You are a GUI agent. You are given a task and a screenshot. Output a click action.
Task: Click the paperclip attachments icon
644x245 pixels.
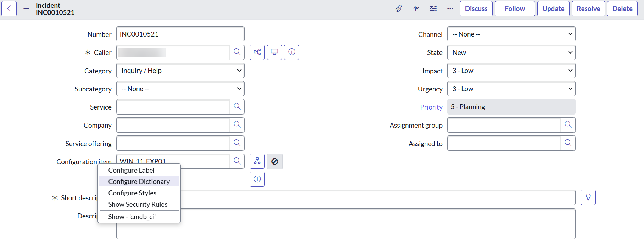coord(398,9)
